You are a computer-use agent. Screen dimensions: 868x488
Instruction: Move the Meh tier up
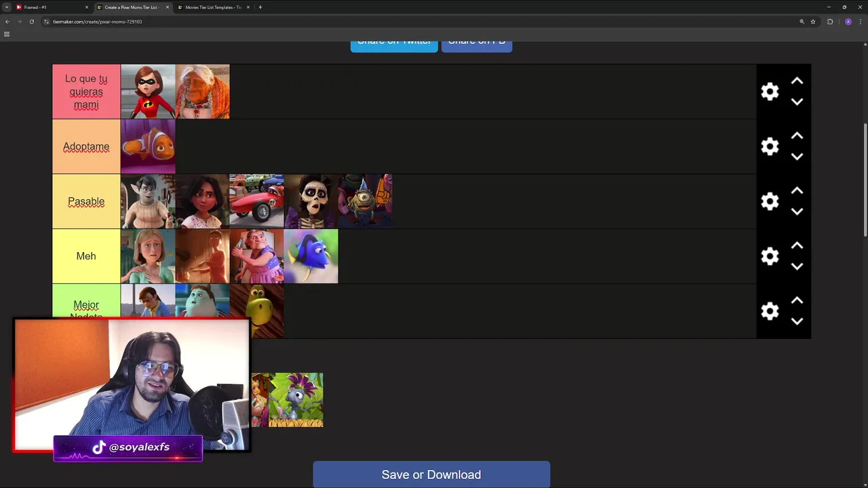tap(797, 246)
